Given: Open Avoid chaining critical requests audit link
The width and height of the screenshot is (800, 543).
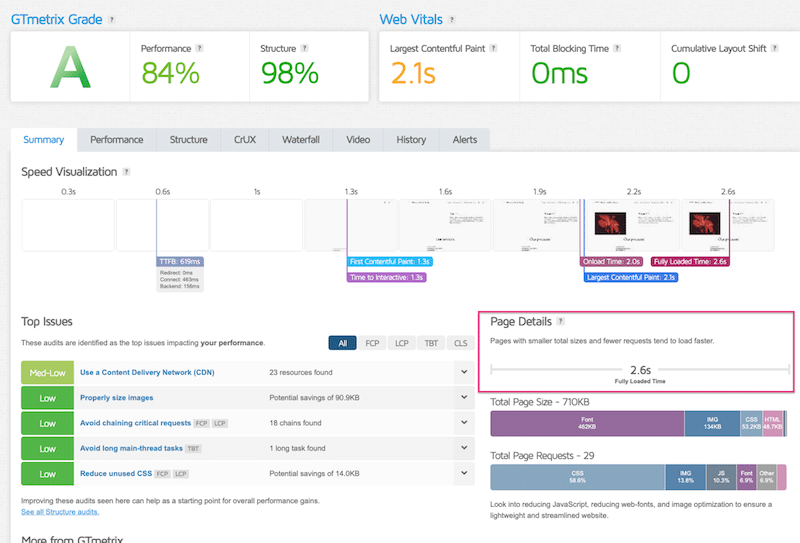Looking at the screenshot, I should pos(135,423).
